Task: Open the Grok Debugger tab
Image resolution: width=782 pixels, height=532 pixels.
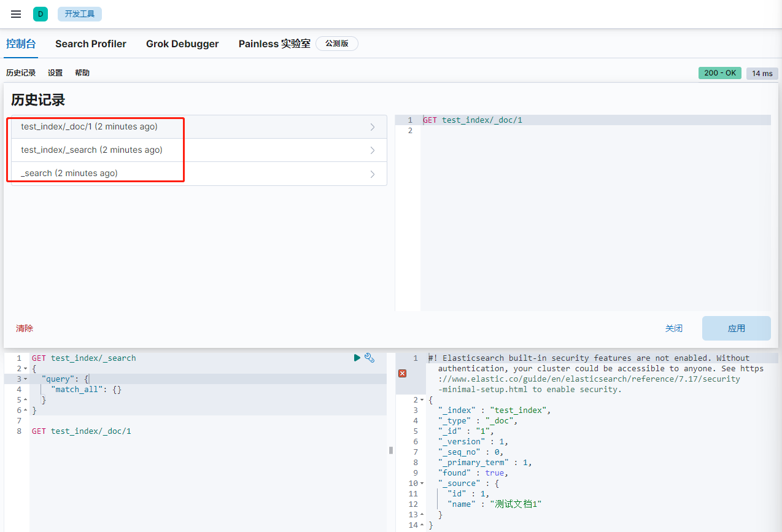Action: tap(182, 44)
